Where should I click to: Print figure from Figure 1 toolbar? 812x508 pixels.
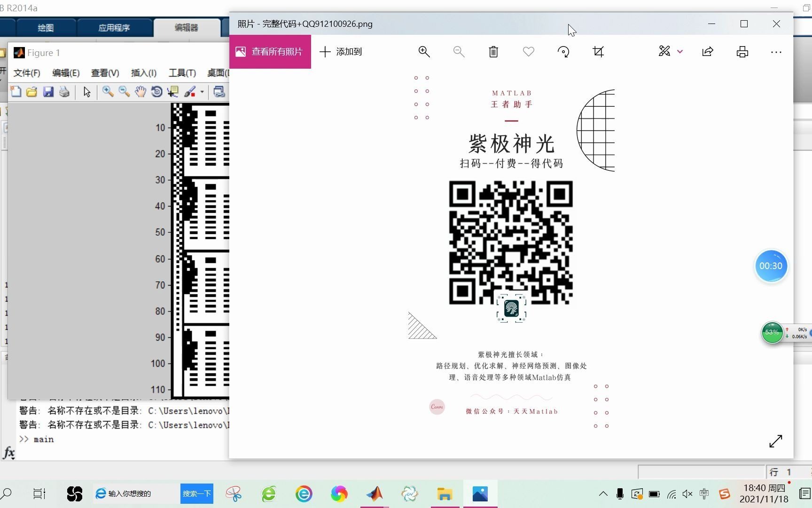point(64,92)
